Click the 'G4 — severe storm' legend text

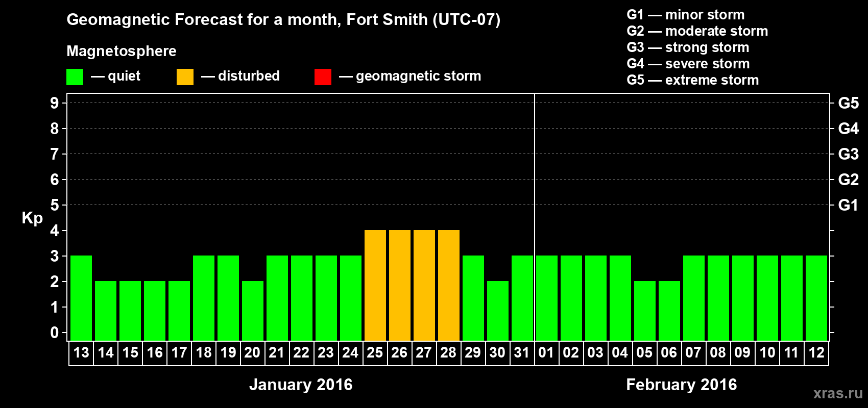pyautogui.click(x=688, y=64)
